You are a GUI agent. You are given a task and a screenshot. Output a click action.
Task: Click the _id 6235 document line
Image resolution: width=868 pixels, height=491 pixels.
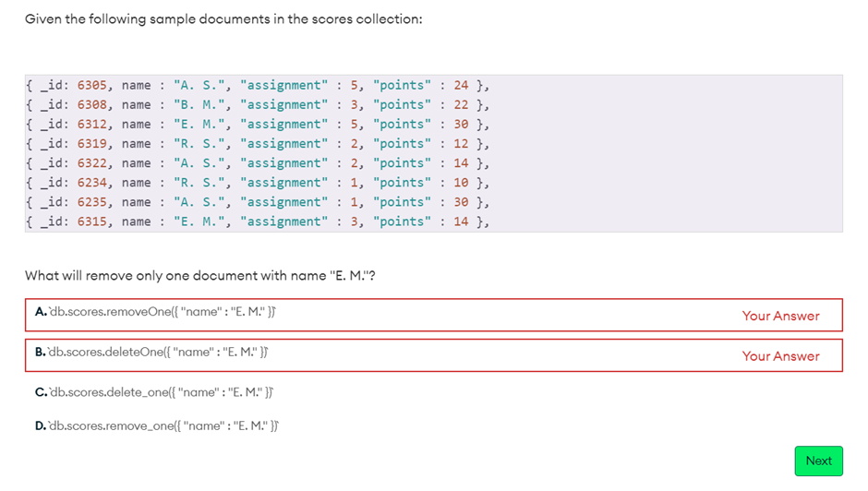pos(257,202)
